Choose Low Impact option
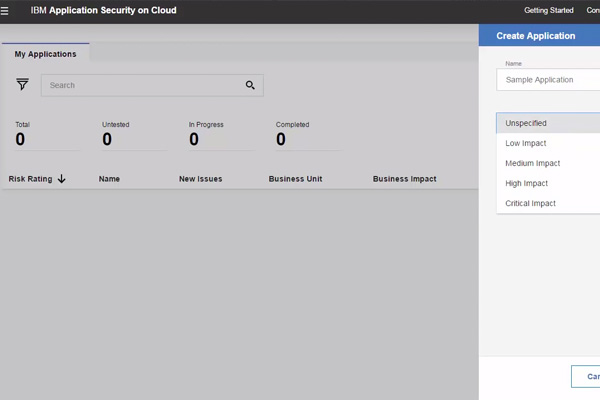The width and height of the screenshot is (600, 400). click(548, 143)
